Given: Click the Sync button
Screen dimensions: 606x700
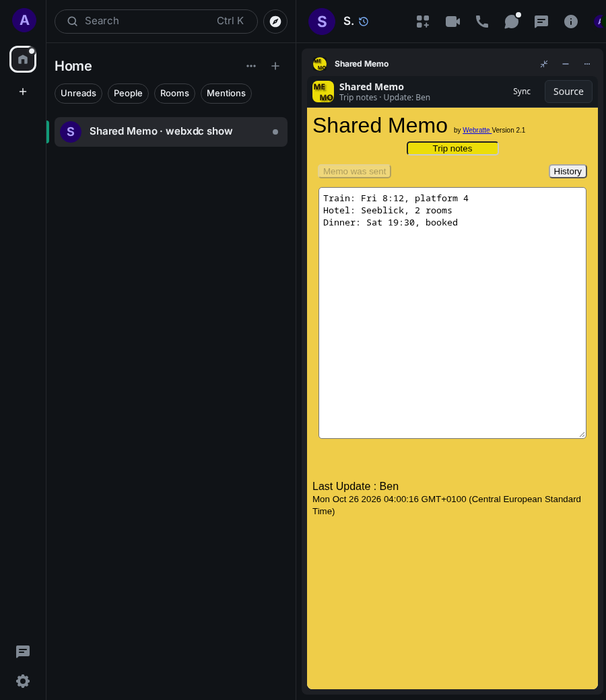Looking at the screenshot, I should [522, 92].
